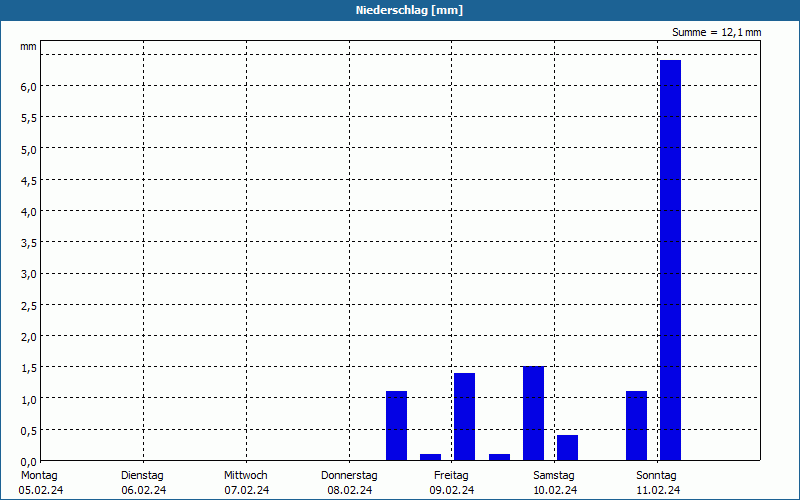Click the Donnerstag axis label
Screen dimensions: 800x500
[349, 476]
